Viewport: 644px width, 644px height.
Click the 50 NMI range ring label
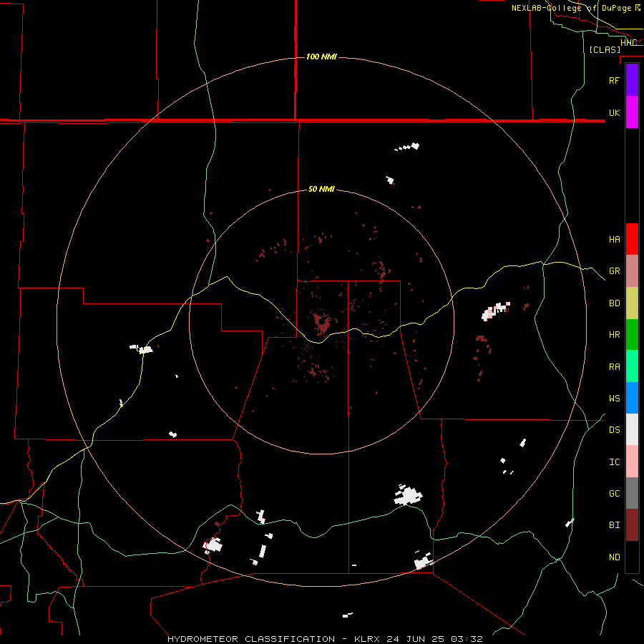pyautogui.click(x=321, y=189)
